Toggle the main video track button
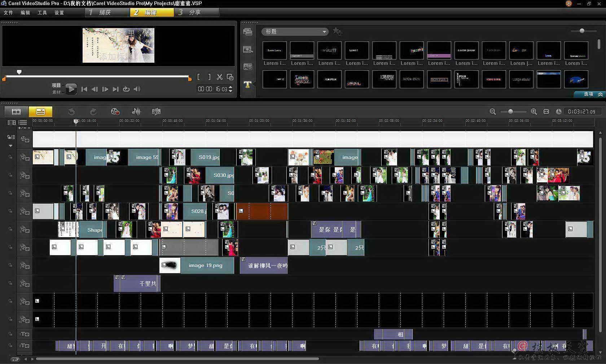The height and width of the screenshot is (364, 606). click(x=25, y=139)
